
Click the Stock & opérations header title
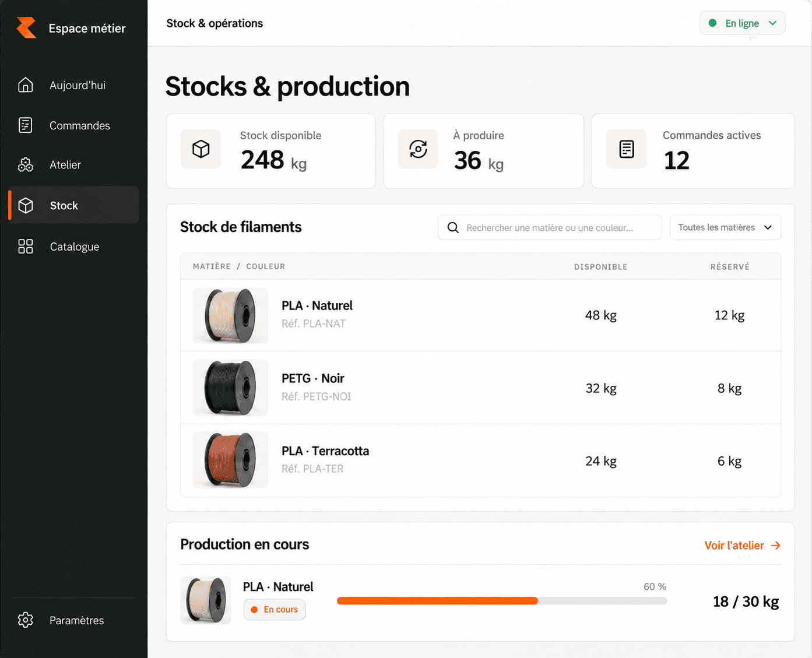tap(215, 23)
